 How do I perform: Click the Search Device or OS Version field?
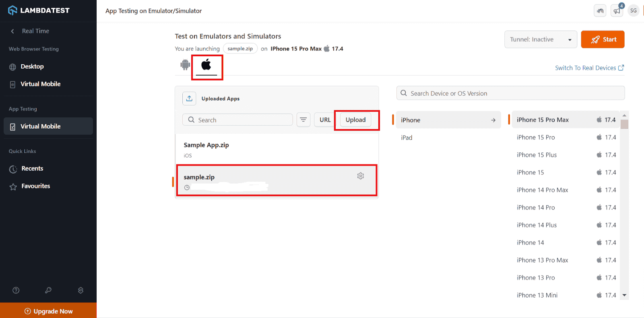(510, 93)
